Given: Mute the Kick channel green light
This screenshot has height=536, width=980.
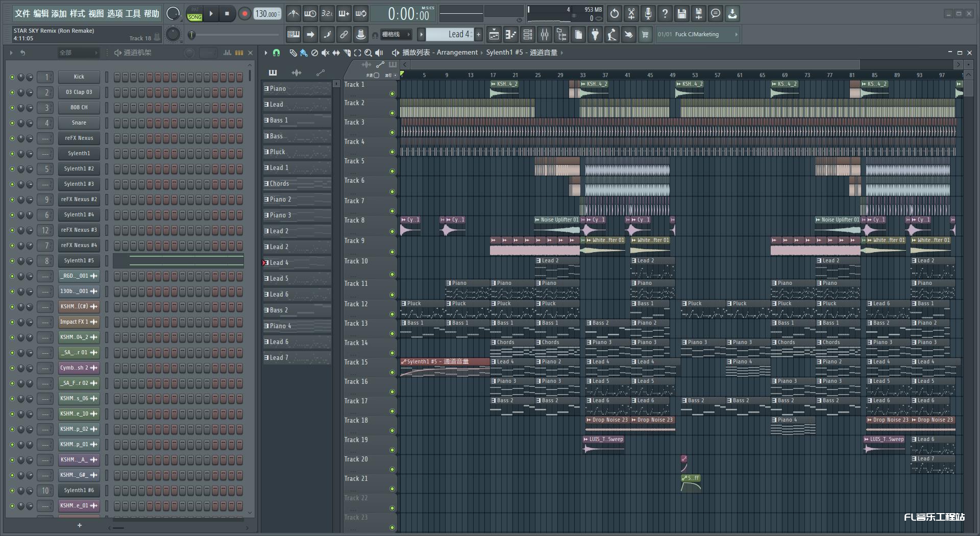Looking at the screenshot, I should click(12, 77).
